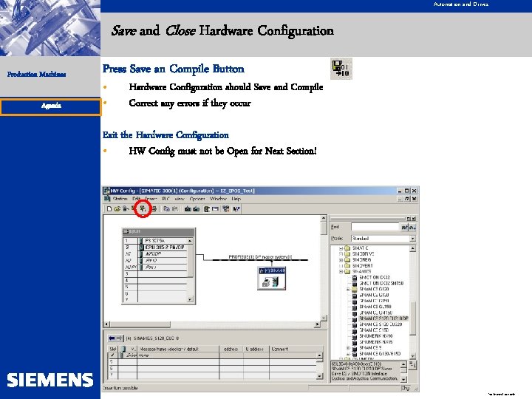The image size is (532, 399).
Task: Click the catalog description box scroll-down arrow
Action: (403, 379)
